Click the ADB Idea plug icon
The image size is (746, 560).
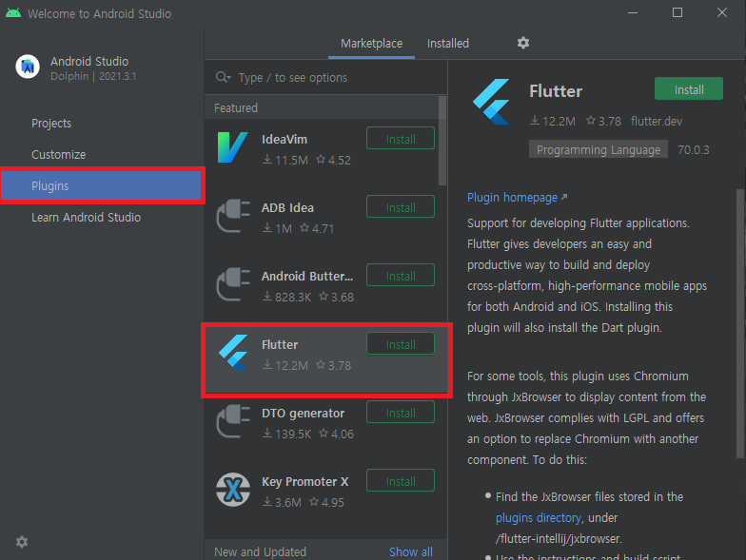[232, 216]
